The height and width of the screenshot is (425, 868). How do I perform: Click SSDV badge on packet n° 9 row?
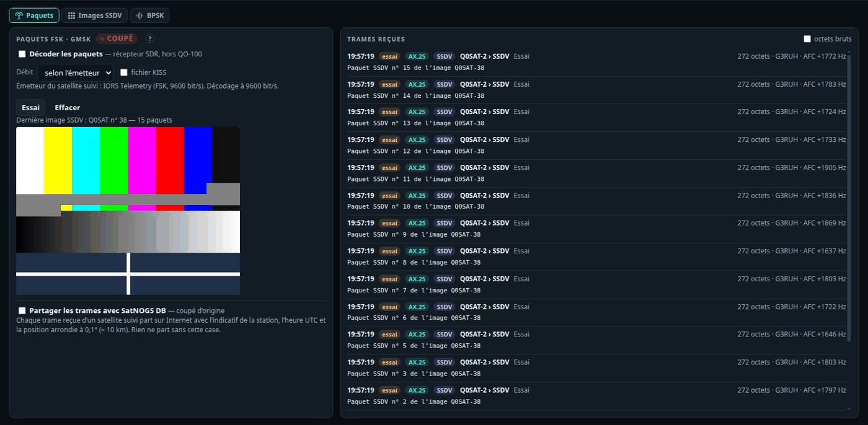tap(444, 223)
